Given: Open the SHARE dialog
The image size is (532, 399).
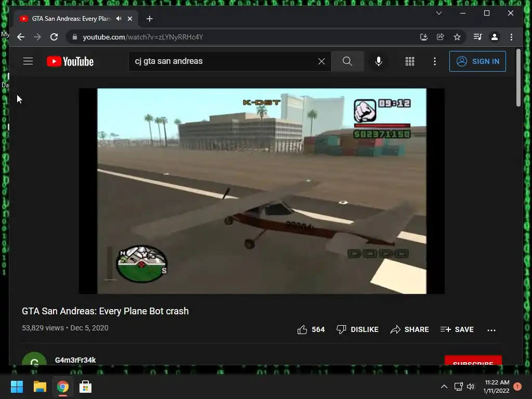Looking at the screenshot, I should coord(409,329).
